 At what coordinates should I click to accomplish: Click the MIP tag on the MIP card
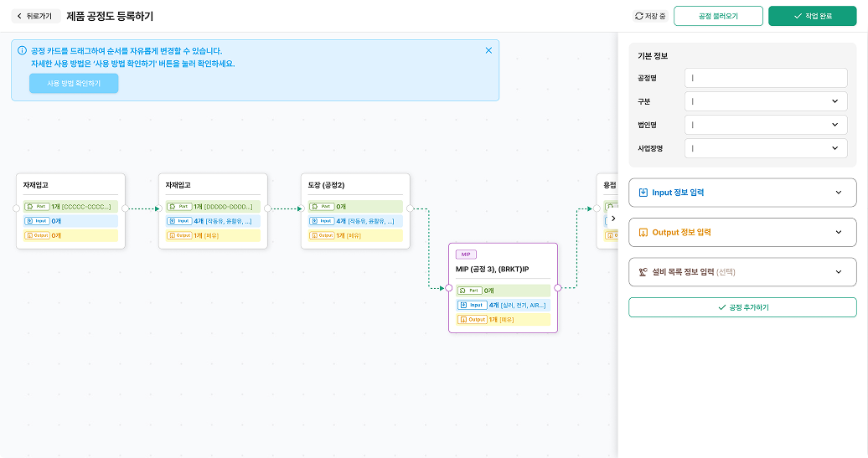click(467, 254)
